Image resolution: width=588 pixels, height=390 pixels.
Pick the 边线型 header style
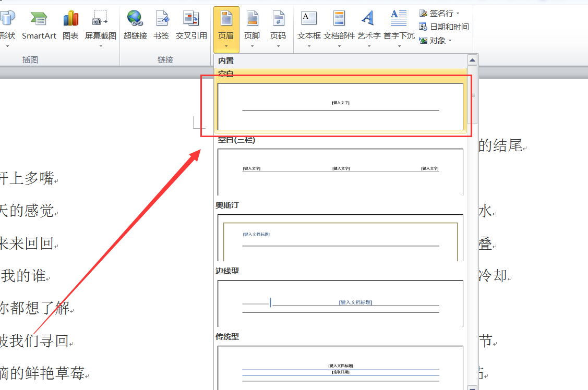click(340, 303)
